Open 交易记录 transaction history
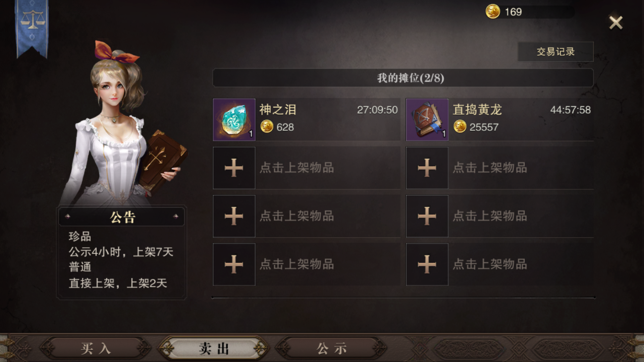 coord(555,52)
